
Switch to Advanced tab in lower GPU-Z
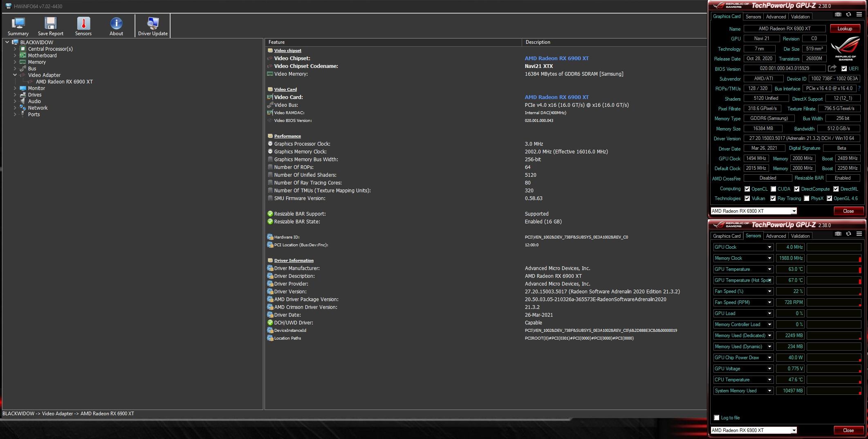tap(776, 236)
